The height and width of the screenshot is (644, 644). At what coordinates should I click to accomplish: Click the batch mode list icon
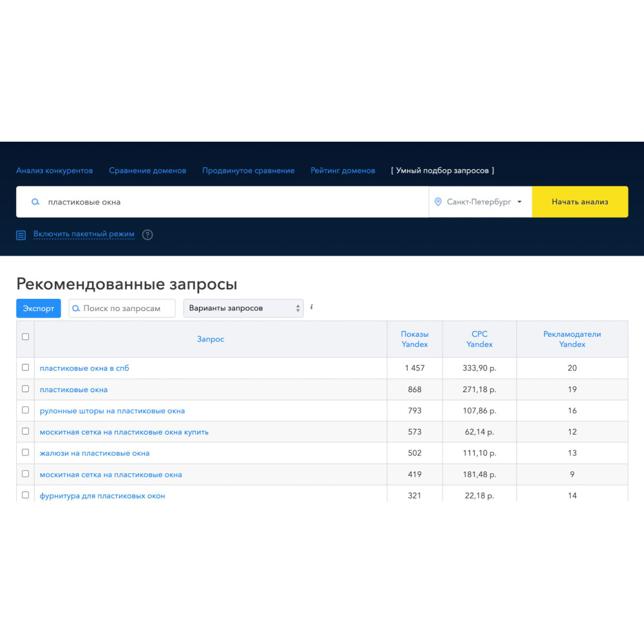tap(21, 235)
